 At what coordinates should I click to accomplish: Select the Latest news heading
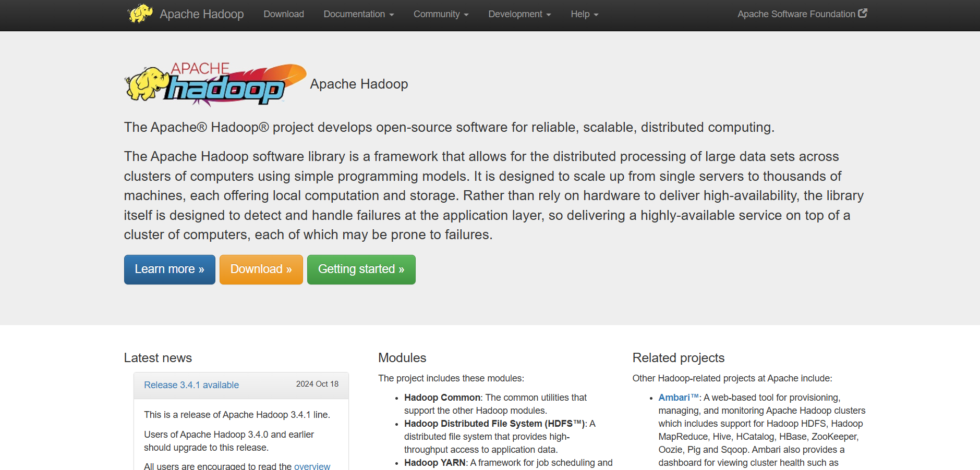coord(158,358)
